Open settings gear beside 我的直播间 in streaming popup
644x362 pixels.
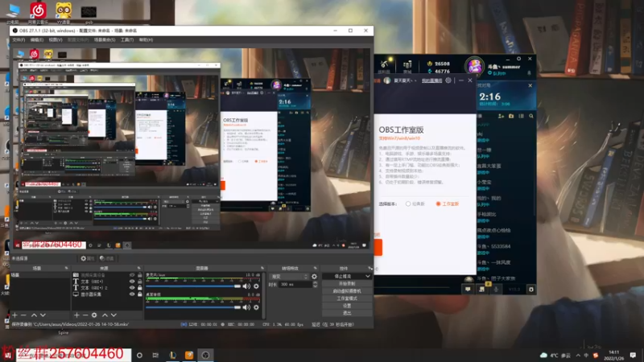click(x=448, y=80)
